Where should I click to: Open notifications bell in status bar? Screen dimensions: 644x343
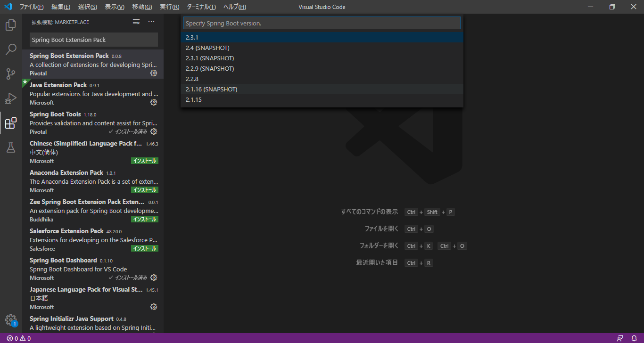(634, 338)
